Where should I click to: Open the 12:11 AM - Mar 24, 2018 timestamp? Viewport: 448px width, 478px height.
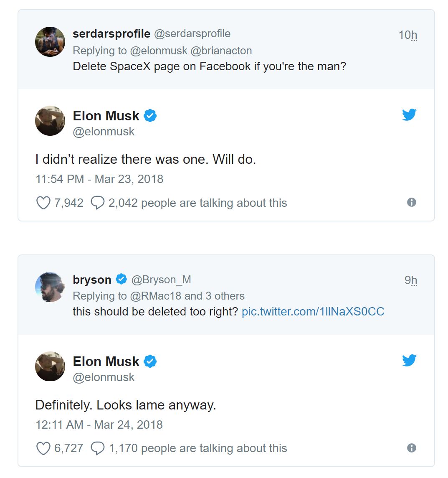[99, 425]
